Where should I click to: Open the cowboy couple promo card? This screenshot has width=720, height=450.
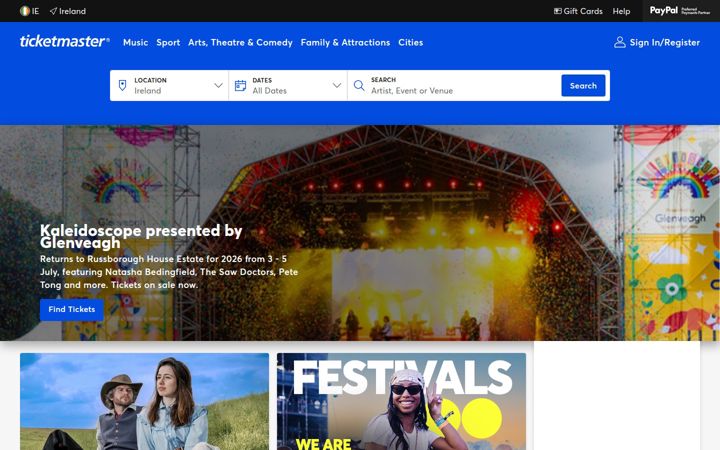[145, 401]
